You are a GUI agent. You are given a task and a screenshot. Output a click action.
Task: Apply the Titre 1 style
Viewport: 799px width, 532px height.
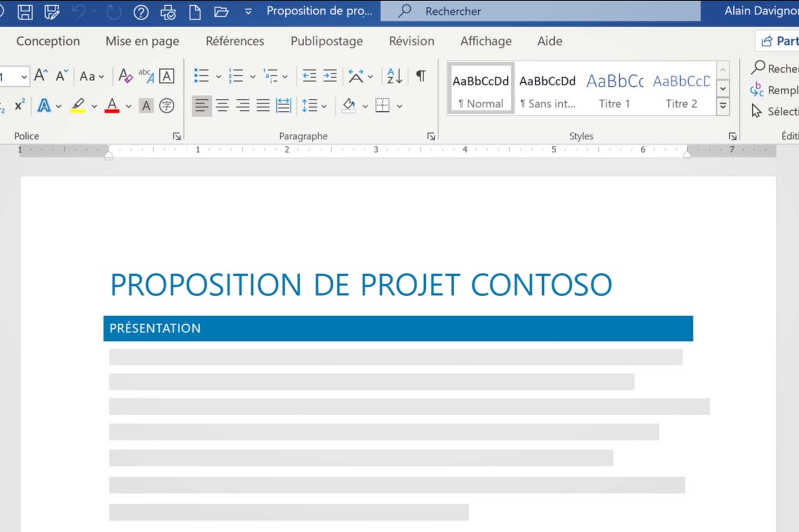(x=615, y=88)
